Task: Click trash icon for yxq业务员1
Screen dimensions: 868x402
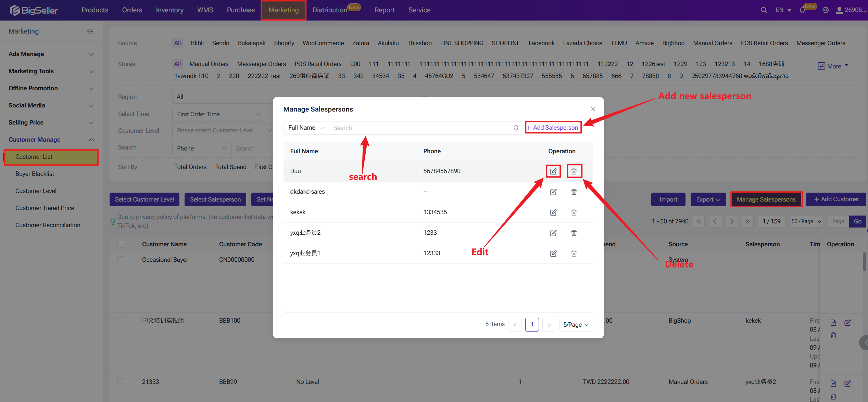Action: click(x=574, y=253)
